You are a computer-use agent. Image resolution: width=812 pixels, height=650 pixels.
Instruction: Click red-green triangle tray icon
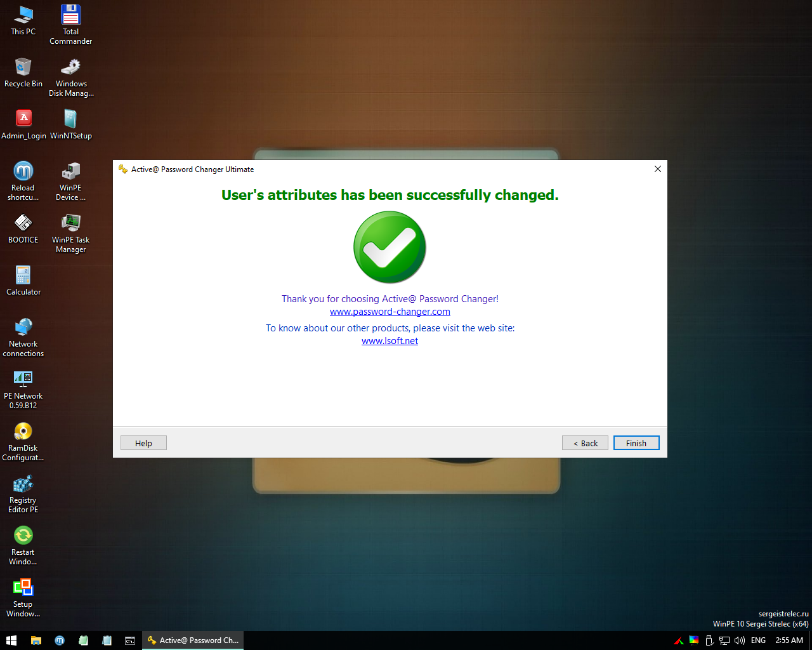679,640
